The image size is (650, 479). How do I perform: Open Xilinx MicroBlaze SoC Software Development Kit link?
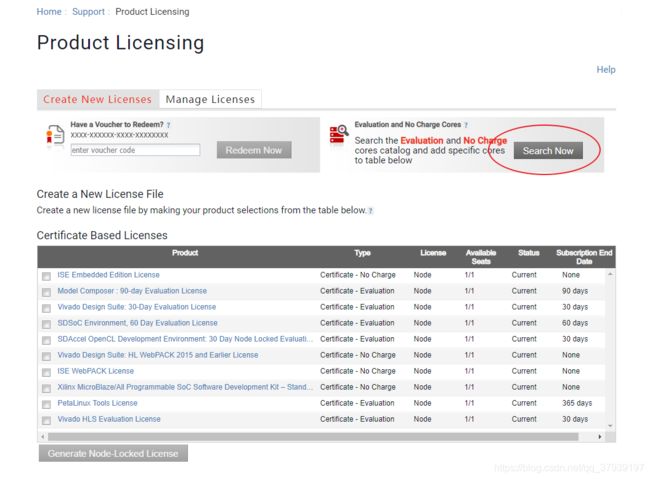[185, 387]
